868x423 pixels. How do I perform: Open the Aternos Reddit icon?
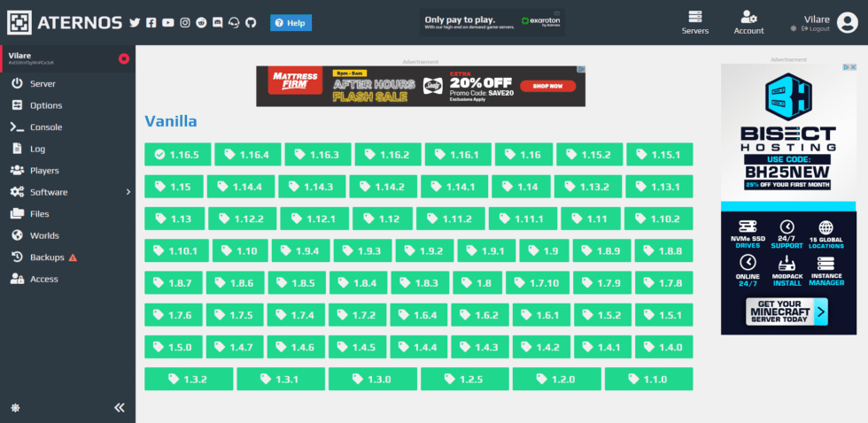(x=201, y=23)
